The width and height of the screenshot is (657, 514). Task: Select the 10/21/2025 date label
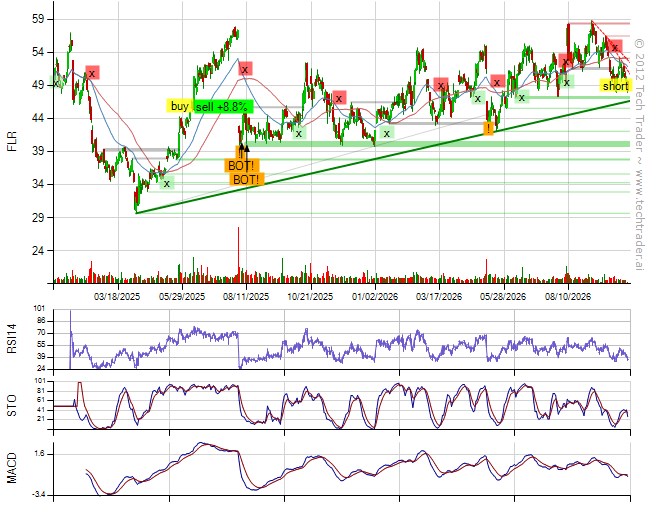pos(310,297)
